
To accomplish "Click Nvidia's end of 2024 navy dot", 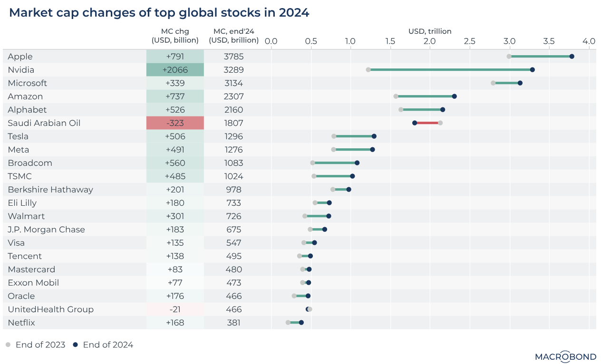I will click(532, 70).
